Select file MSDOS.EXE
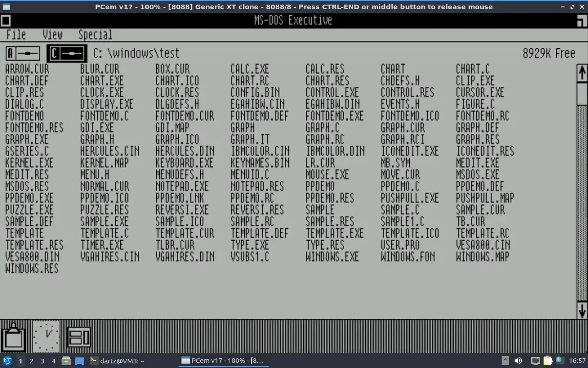Screen dimensions: 588x368 click(x=478, y=174)
